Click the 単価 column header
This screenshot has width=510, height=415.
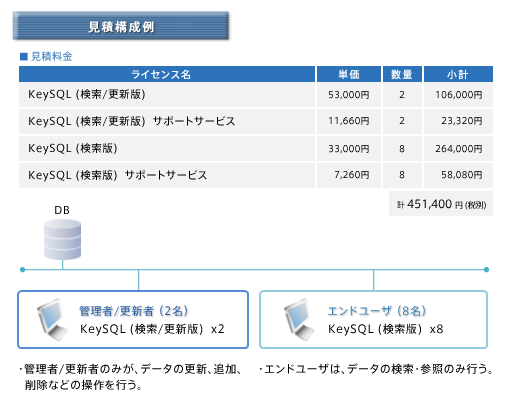349,74
